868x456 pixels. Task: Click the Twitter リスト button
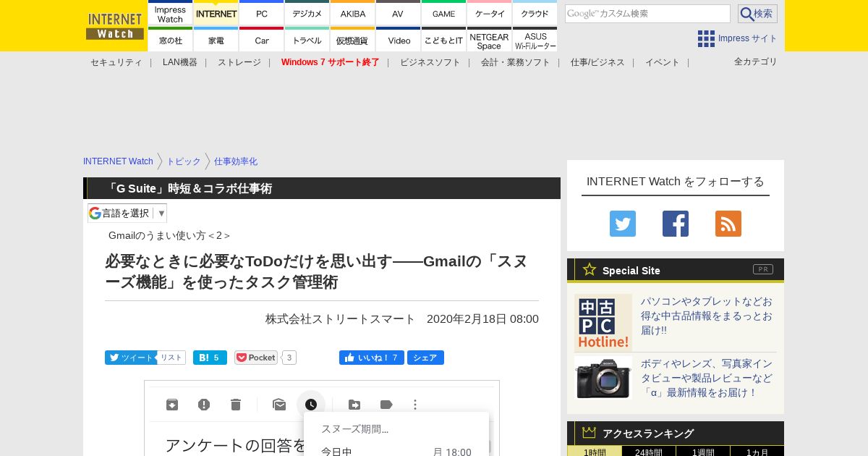coord(171,358)
